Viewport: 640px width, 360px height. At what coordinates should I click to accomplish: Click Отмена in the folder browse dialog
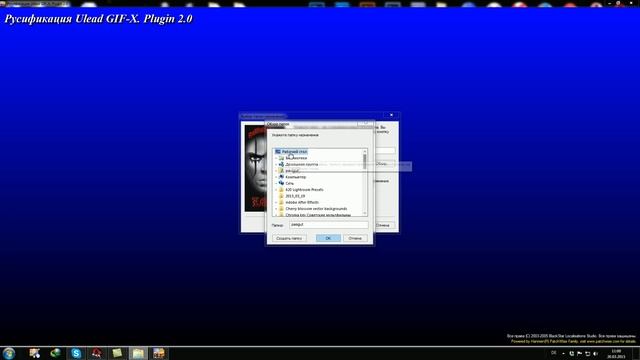pos(355,238)
